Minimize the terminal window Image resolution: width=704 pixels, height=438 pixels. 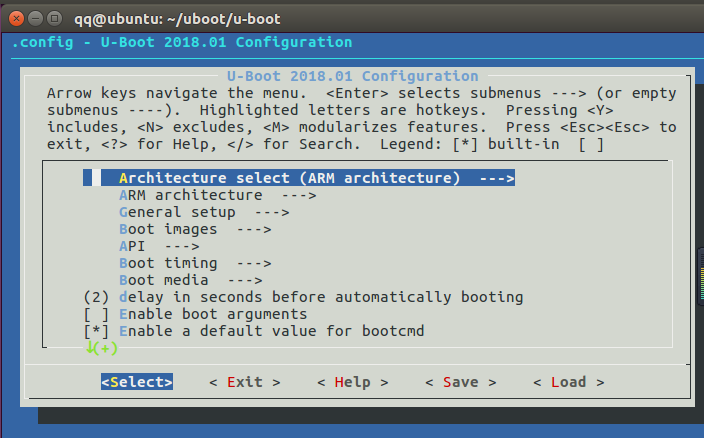coord(35,18)
